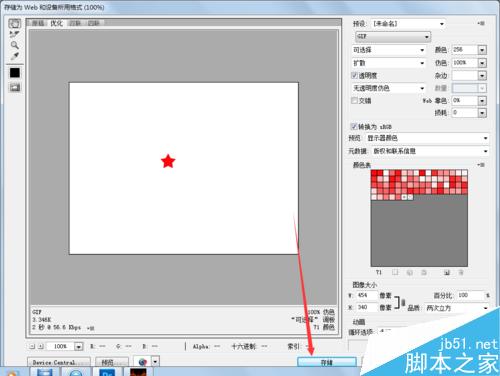Viewport: 500px width, 376px height.
Task: Open the browser taskbar icon
Action: 76,373
